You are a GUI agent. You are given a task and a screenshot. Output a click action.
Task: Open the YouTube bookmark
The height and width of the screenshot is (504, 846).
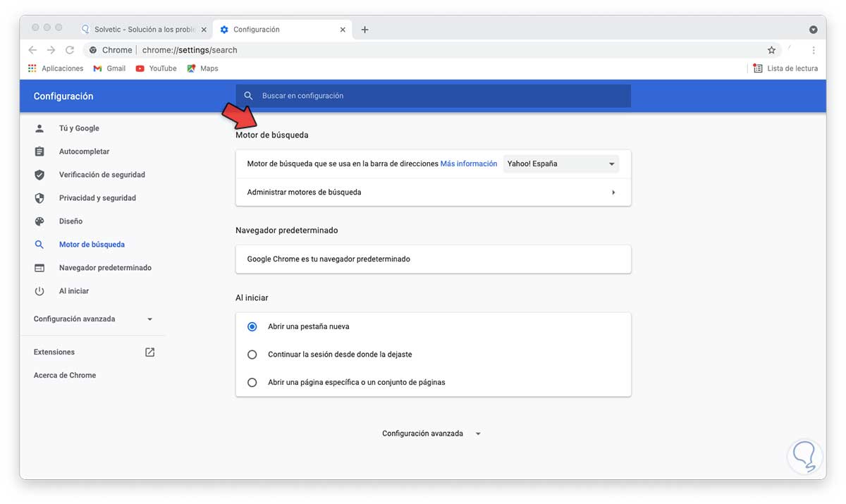156,68
